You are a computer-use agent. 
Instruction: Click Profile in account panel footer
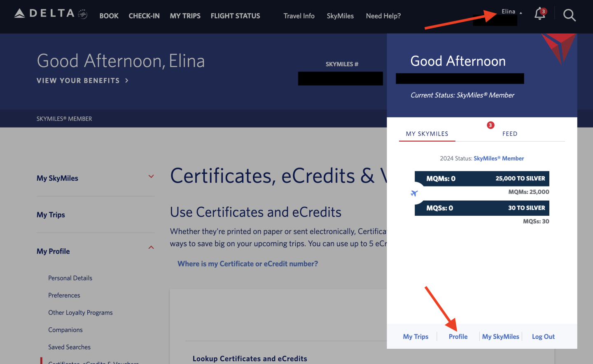(x=458, y=337)
